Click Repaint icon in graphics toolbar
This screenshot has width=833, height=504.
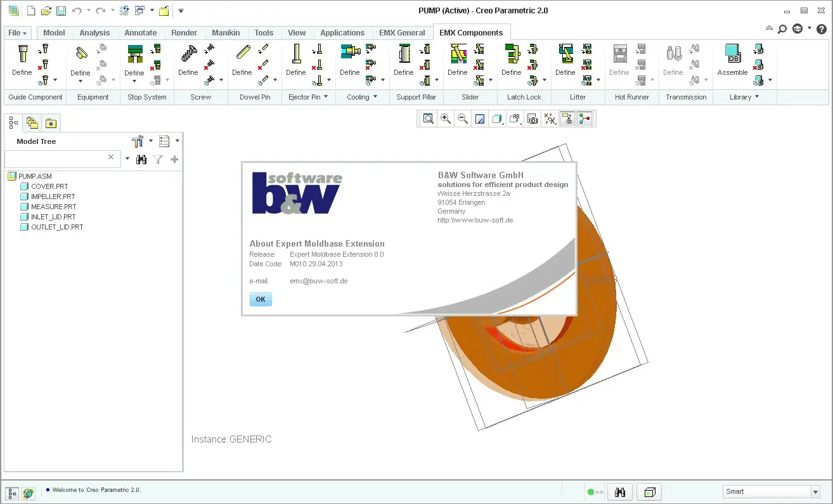pyautogui.click(x=480, y=119)
